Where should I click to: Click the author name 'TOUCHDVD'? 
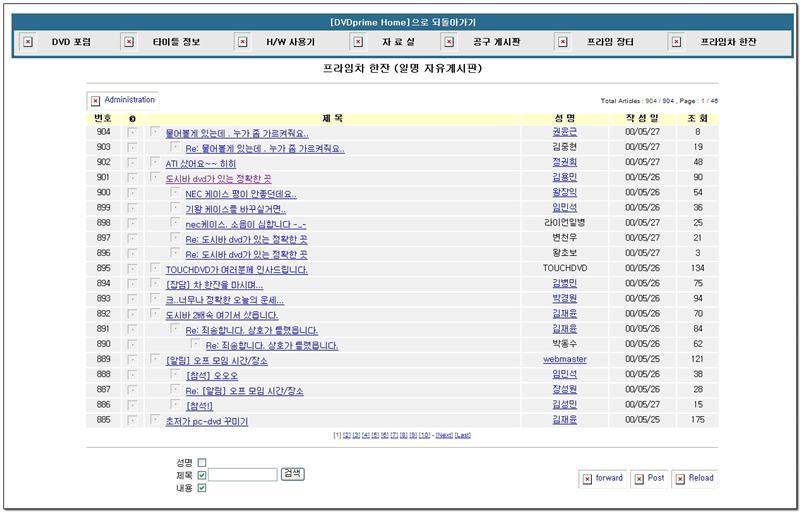tap(565, 268)
